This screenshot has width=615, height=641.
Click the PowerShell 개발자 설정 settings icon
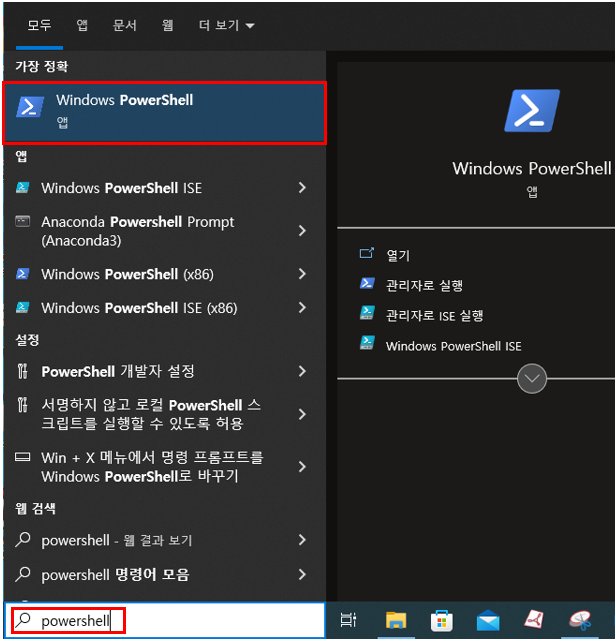[22, 371]
